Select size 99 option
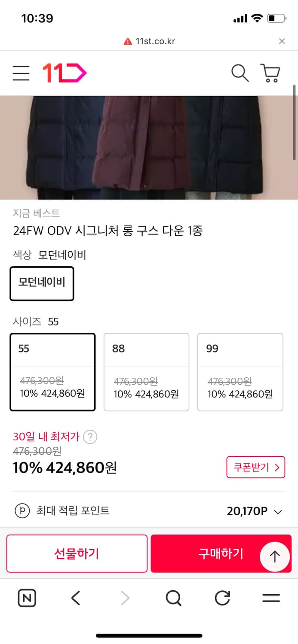 pyautogui.click(x=240, y=372)
